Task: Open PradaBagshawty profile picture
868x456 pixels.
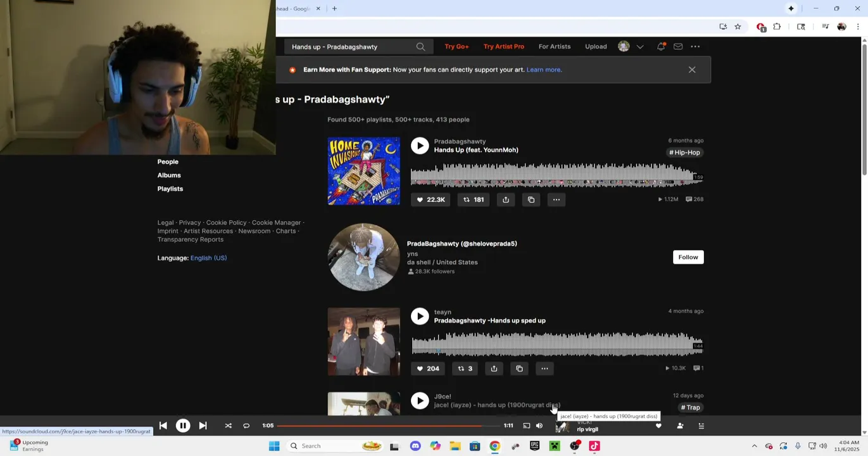Action: pos(364,257)
